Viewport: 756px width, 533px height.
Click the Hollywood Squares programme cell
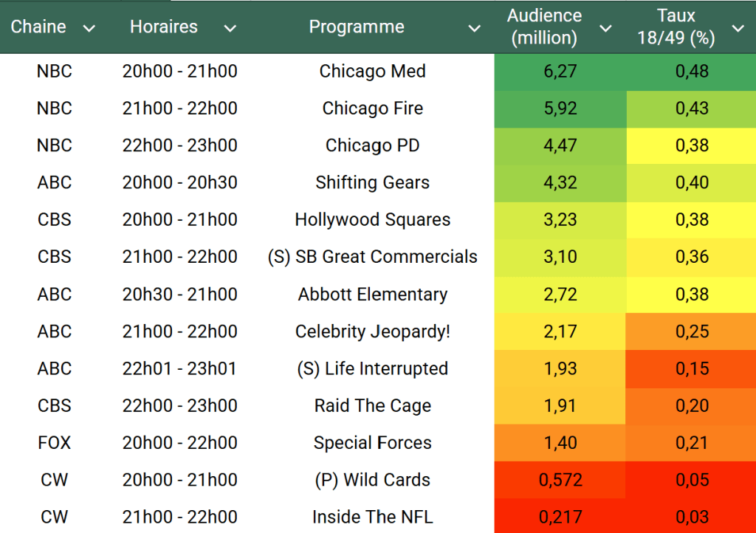click(372, 220)
